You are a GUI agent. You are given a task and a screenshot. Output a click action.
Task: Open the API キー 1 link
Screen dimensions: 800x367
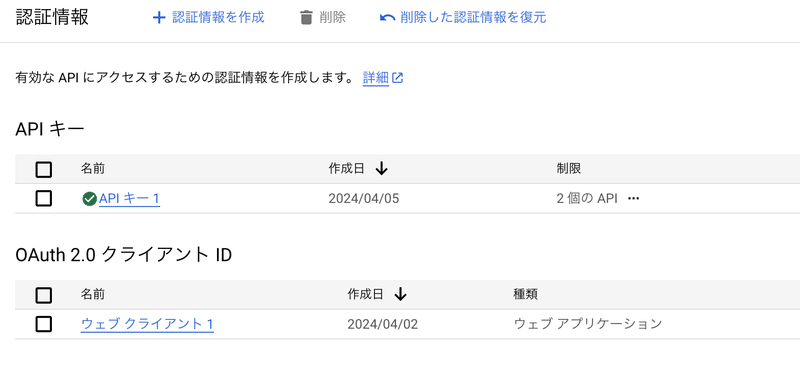click(x=130, y=199)
